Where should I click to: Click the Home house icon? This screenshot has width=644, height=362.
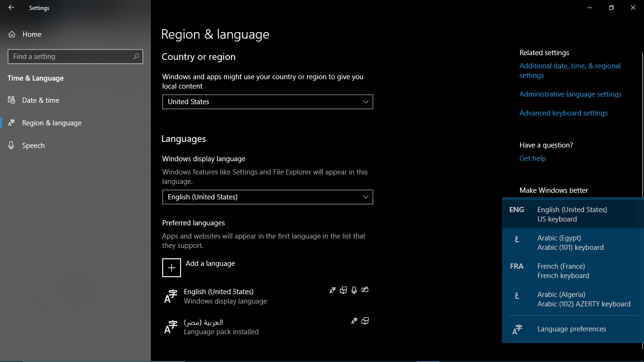point(12,34)
